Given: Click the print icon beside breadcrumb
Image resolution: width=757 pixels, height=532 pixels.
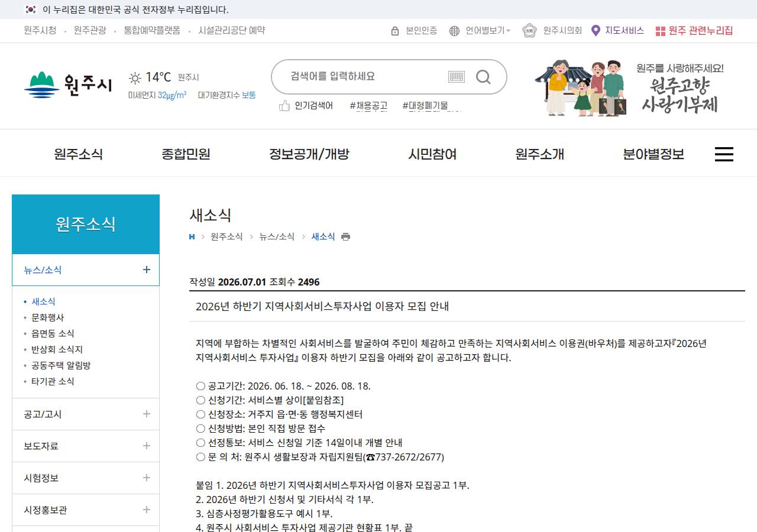Looking at the screenshot, I should (x=346, y=237).
